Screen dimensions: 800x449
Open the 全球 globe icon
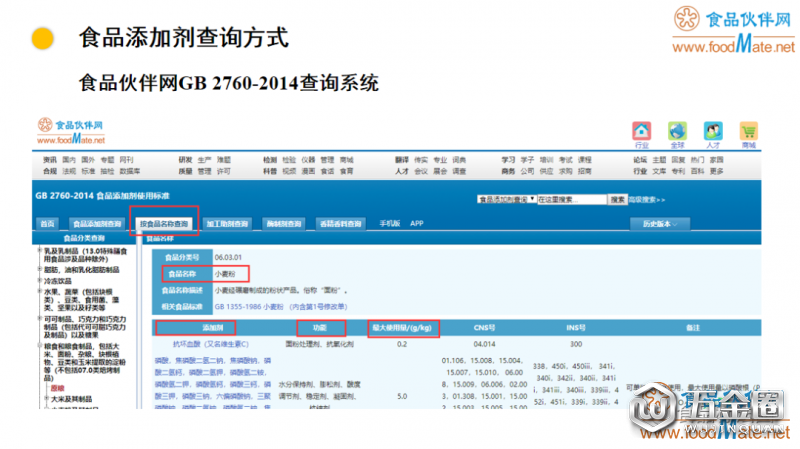(x=677, y=131)
